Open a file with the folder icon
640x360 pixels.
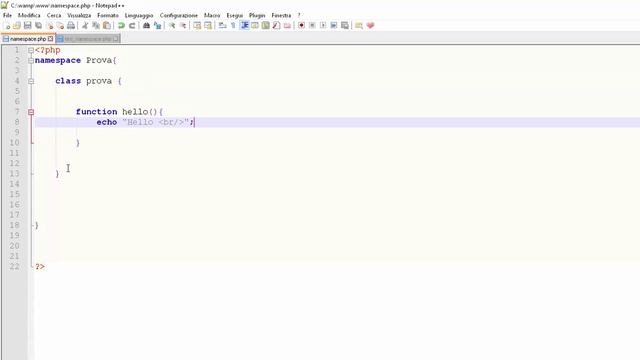[x=17, y=25]
